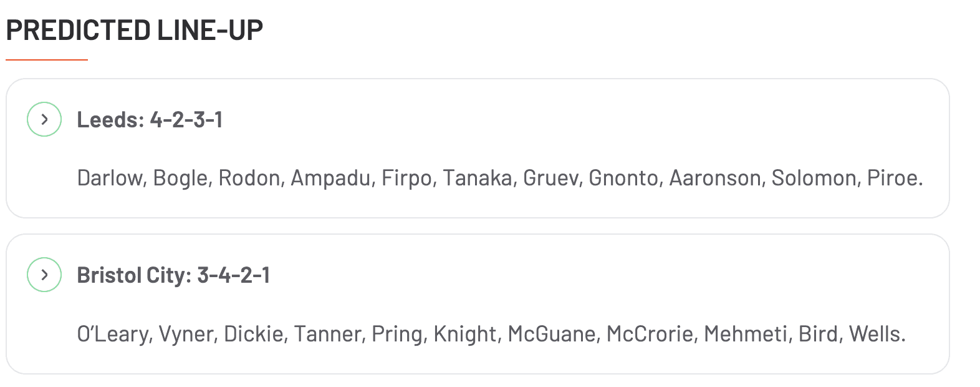Image resolution: width=980 pixels, height=387 pixels.
Task: Click Wells at the end of Bristol list
Action: pos(876,334)
